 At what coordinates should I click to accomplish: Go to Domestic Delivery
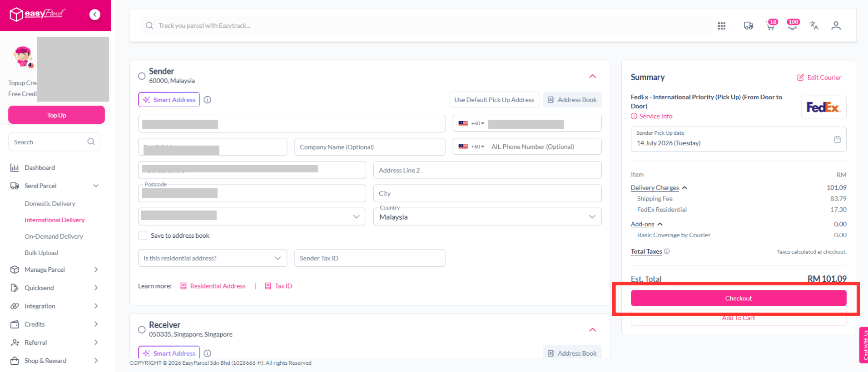coord(50,204)
